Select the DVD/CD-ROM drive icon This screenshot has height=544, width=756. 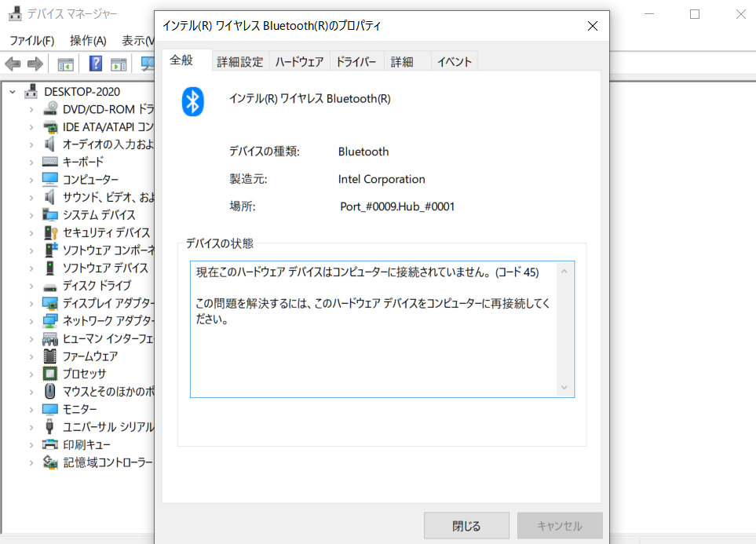(x=50, y=109)
